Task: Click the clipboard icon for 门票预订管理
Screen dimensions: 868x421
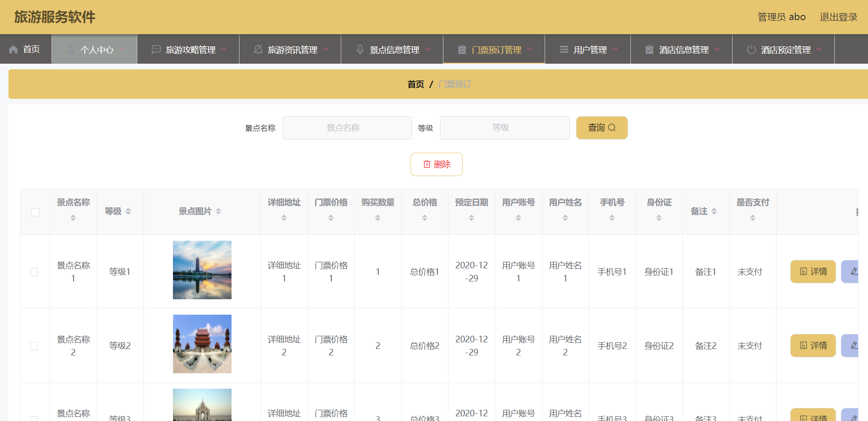Action: 462,49
